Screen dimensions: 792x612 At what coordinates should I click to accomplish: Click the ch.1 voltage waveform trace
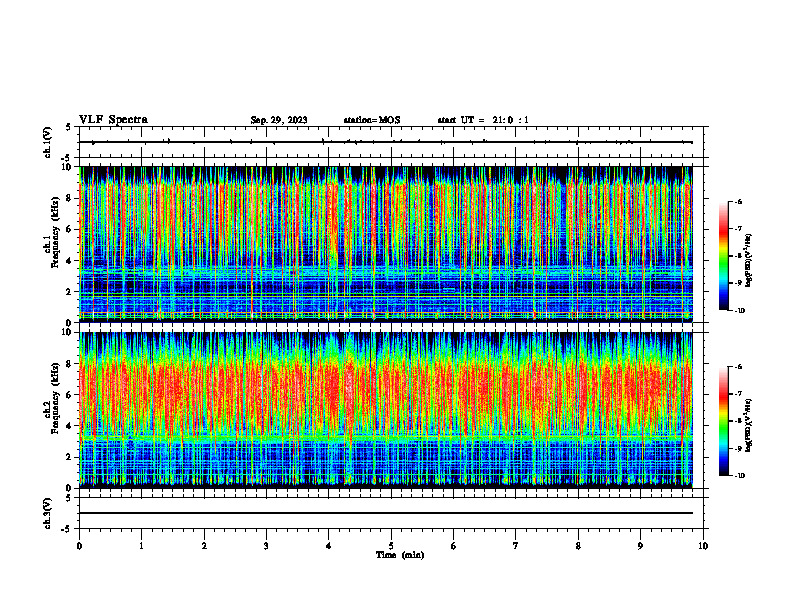pyautogui.click(x=386, y=142)
